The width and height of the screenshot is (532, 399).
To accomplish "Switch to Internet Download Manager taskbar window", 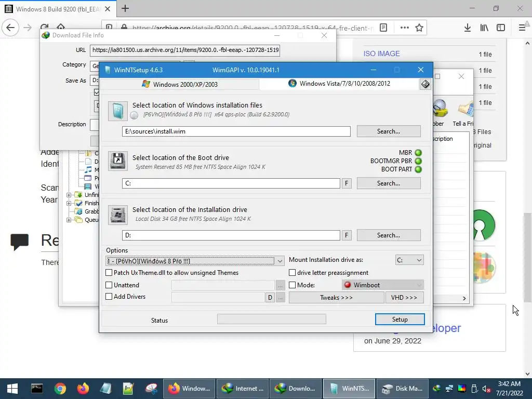I will [242, 389].
